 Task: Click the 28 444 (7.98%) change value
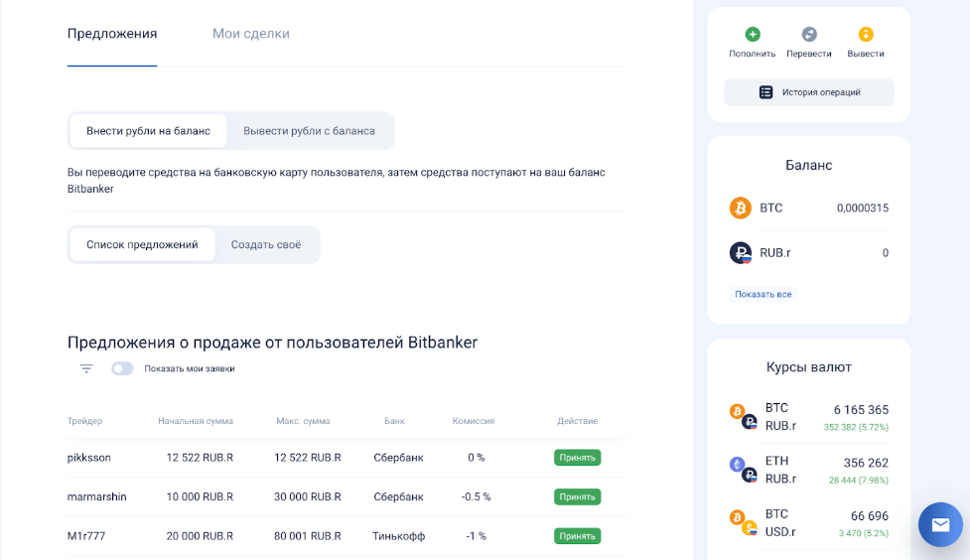coord(859,481)
